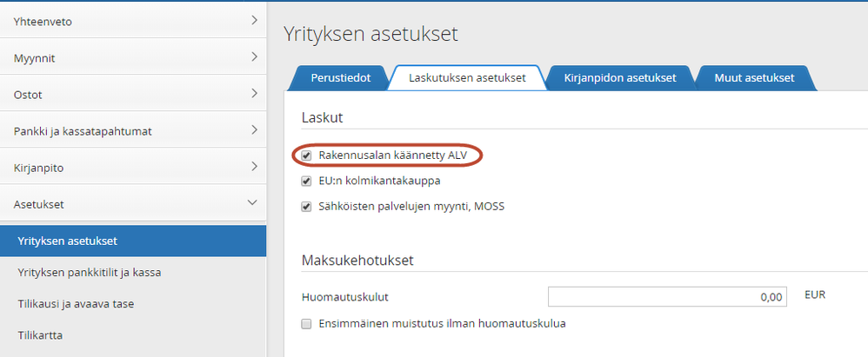Go to the Muut asetukset tab
This screenshot has width=868, height=357.
pyautogui.click(x=754, y=78)
